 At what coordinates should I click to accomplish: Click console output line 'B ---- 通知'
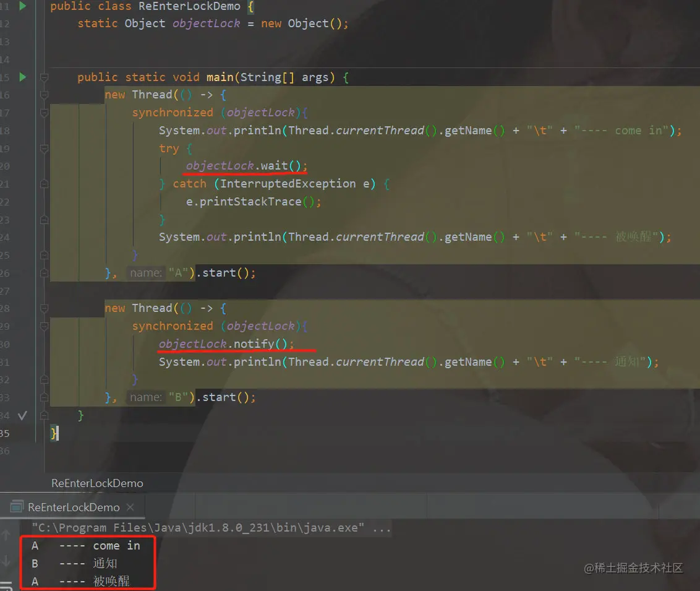point(74,563)
